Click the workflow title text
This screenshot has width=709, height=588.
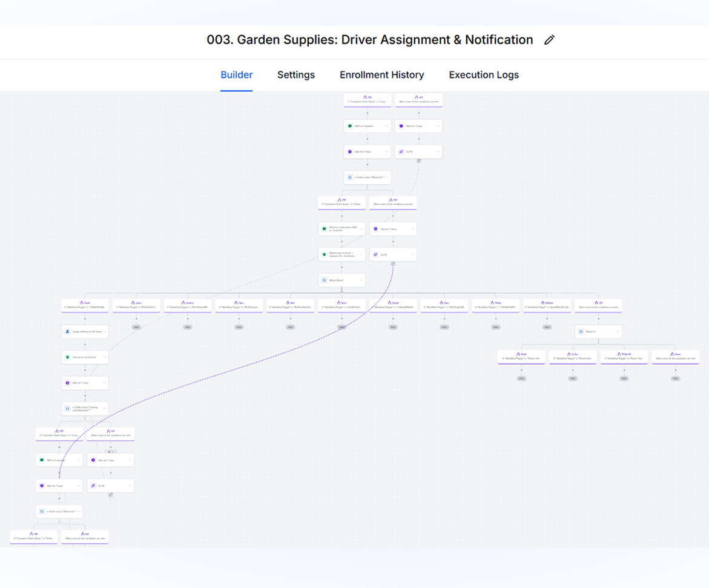coord(369,40)
